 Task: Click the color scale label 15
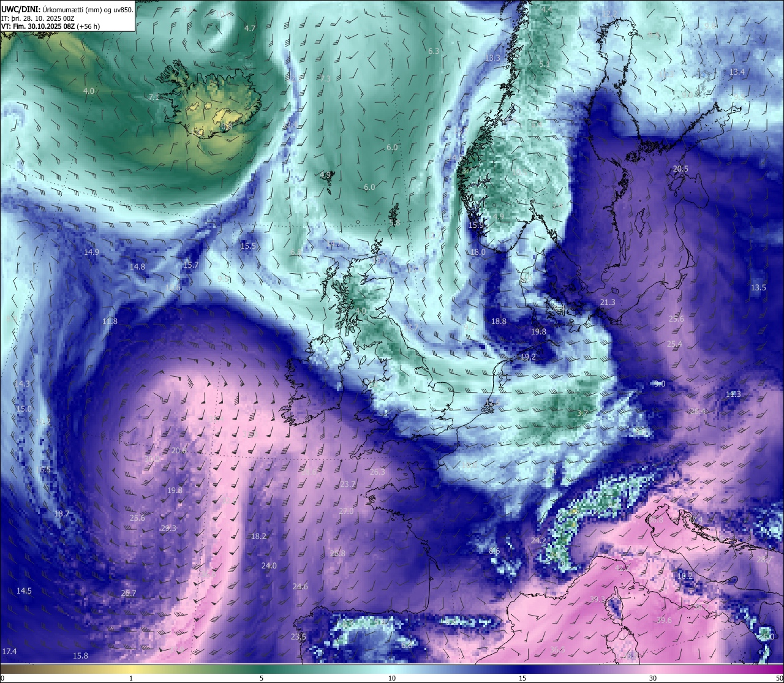pos(522,678)
